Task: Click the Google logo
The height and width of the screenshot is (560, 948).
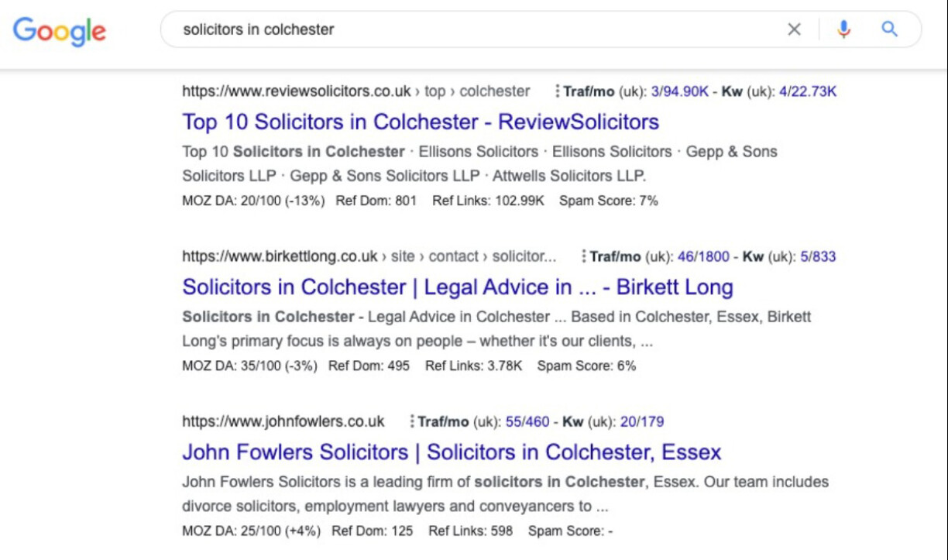Action: (59, 30)
